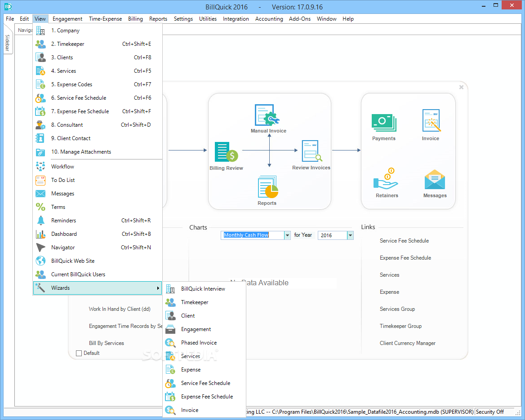Click the year field showing 2016
This screenshot has width=525, height=420.
(332, 235)
